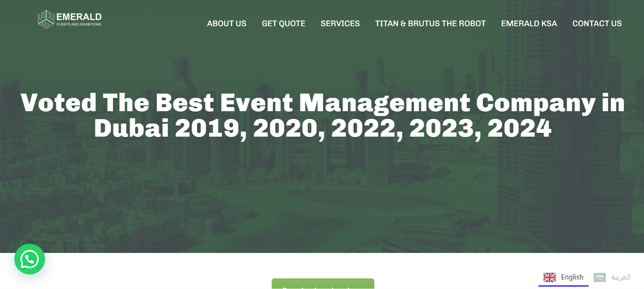
Task: Visit Titan & Brutus The Robot page
Action: tap(430, 24)
